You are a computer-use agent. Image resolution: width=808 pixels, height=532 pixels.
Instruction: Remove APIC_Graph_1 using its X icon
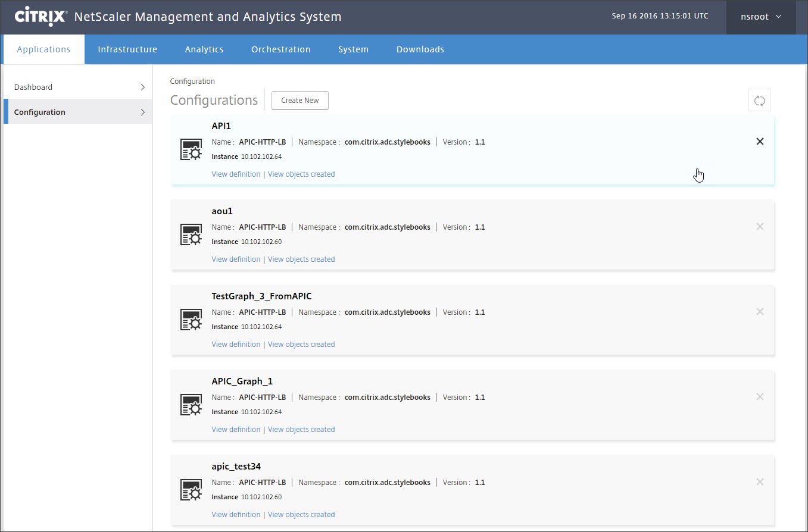tap(760, 397)
